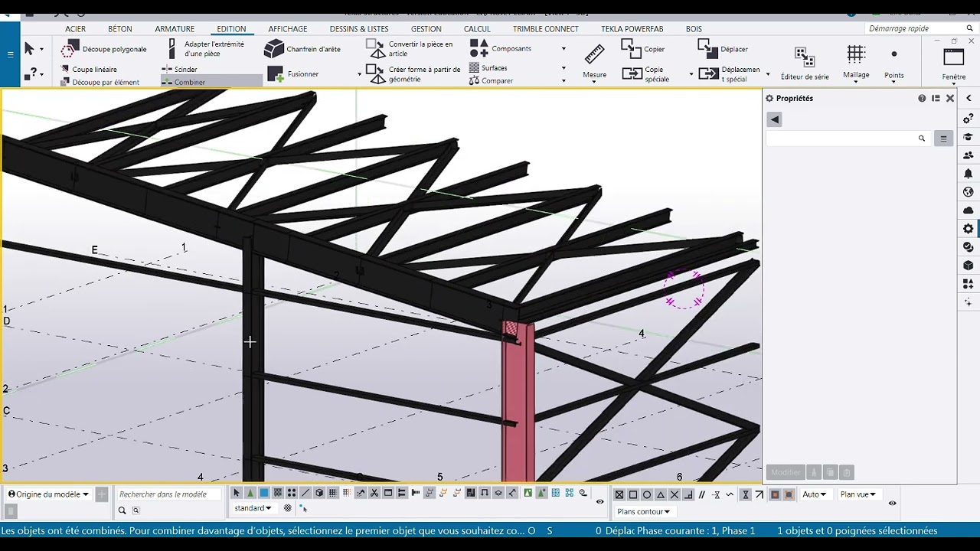The image size is (980, 551).
Task: Expand the Composants dropdown arrow
Action: tap(563, 49)
